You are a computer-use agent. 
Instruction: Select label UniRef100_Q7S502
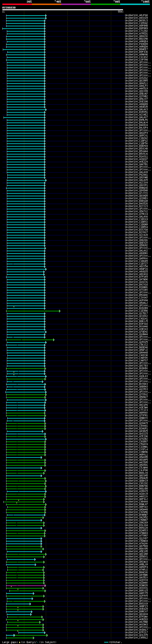coord(136,395)
